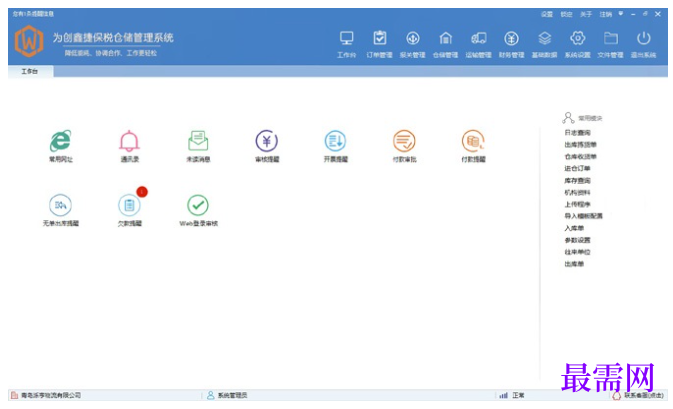Open 基础数据 layers icon

pos(544,39)
